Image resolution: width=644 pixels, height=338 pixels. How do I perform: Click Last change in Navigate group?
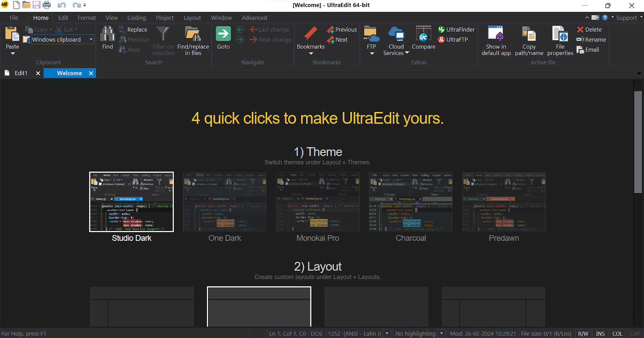270,29
